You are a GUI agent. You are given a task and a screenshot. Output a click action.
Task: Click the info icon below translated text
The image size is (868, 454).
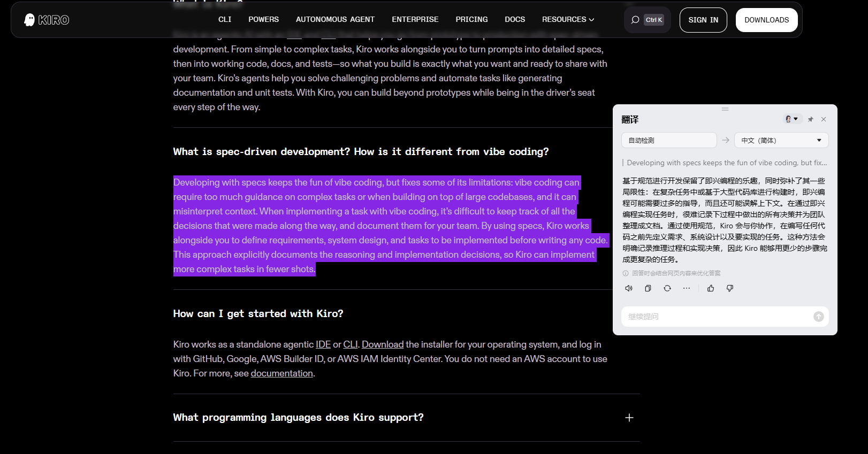626,273
